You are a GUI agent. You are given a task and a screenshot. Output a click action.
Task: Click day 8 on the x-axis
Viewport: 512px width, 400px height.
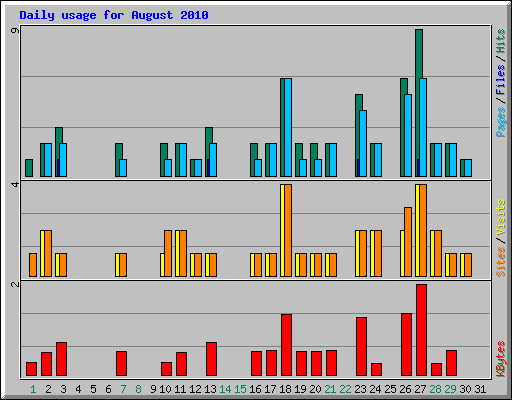click(x=138, y=389)
